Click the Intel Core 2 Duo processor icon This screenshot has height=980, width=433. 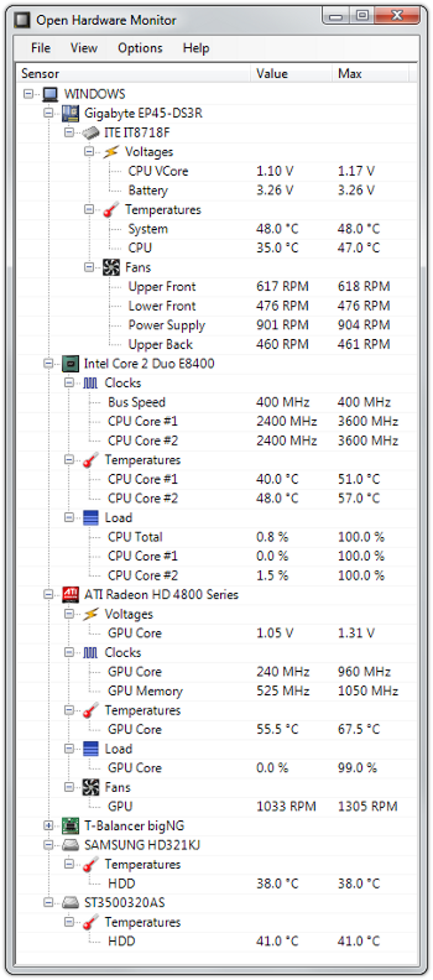click(x=70, y=364)
